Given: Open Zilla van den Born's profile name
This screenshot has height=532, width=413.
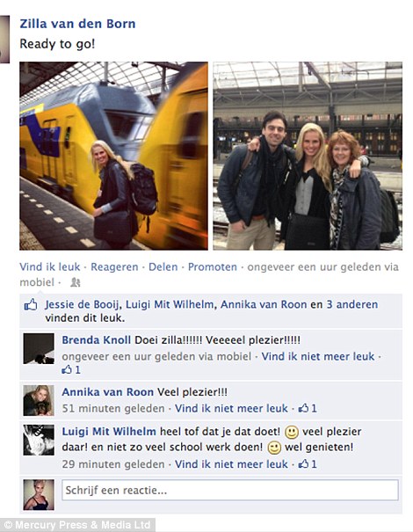Looking at the screenshot, I should 77,24.
